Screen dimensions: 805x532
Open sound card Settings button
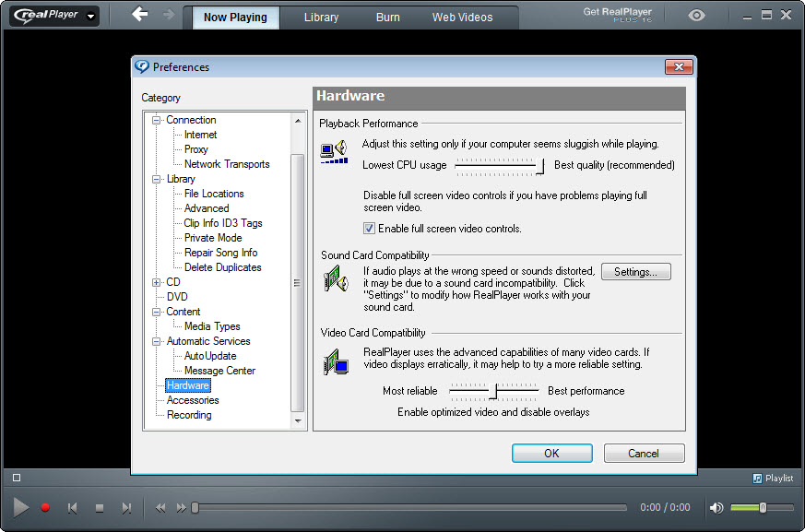click(635, 272)
